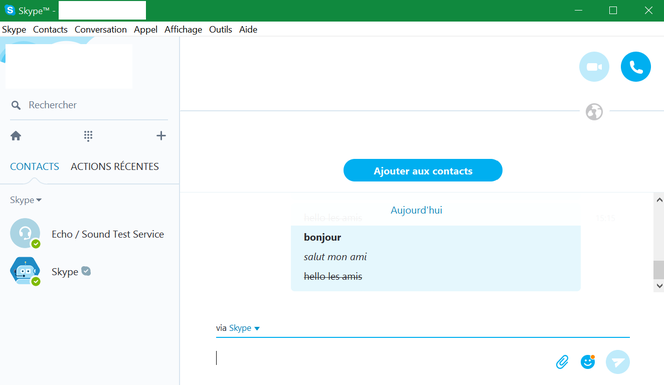Click the search magnifier icon
664x385 pixels.
click(x=16, y=105)
